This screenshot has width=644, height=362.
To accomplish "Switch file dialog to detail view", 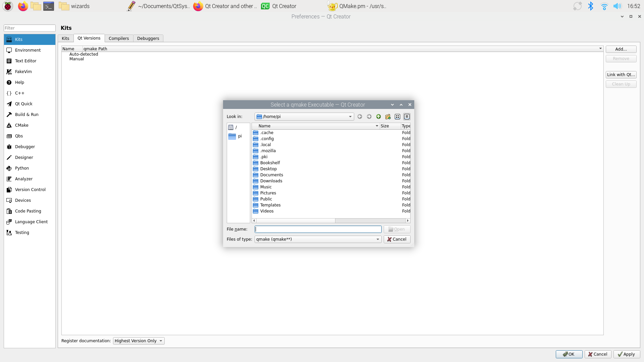I will tap(407, 117).
